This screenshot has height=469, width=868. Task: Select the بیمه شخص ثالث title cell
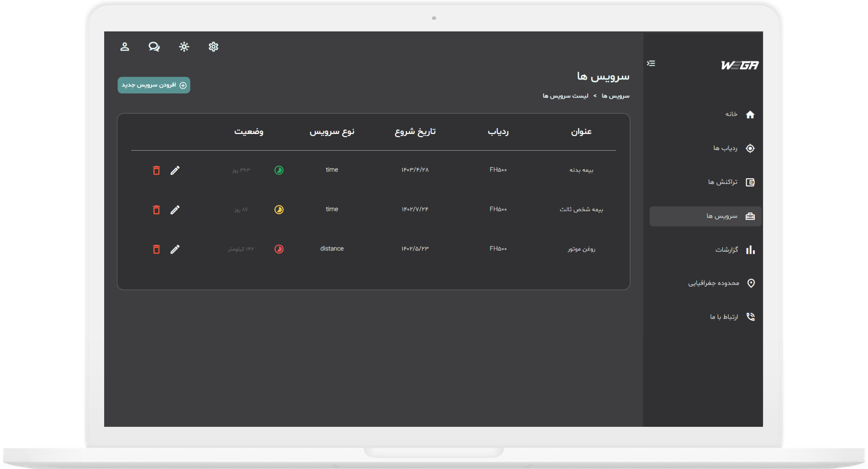click(x=581, y=209)
